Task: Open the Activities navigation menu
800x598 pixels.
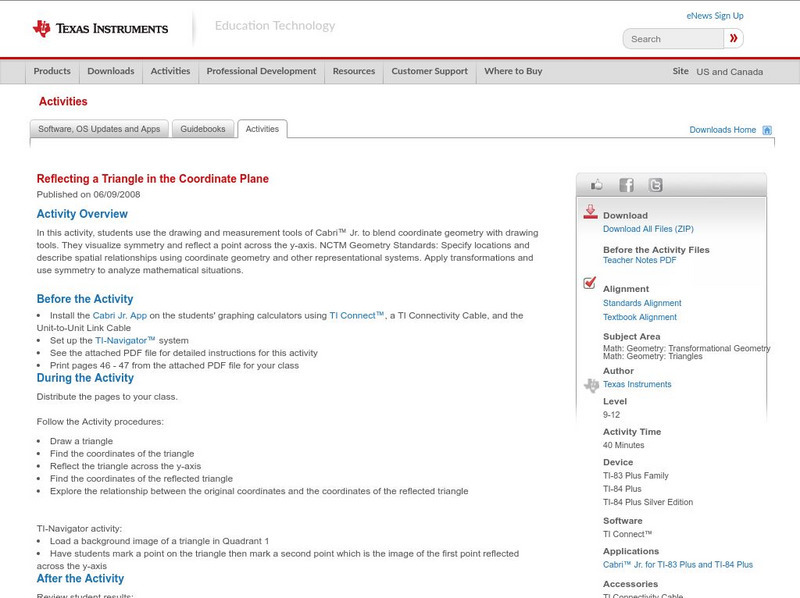Action: 170,71
